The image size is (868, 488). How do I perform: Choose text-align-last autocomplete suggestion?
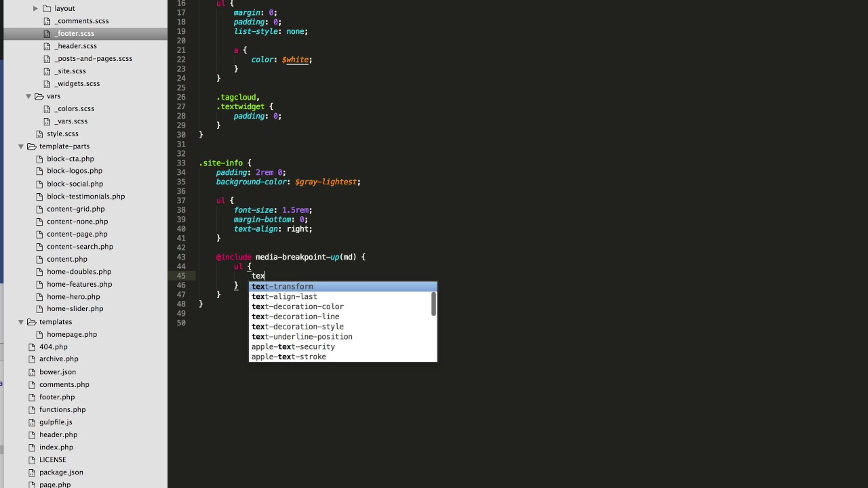pyautogui.click(x=342, y=296)
